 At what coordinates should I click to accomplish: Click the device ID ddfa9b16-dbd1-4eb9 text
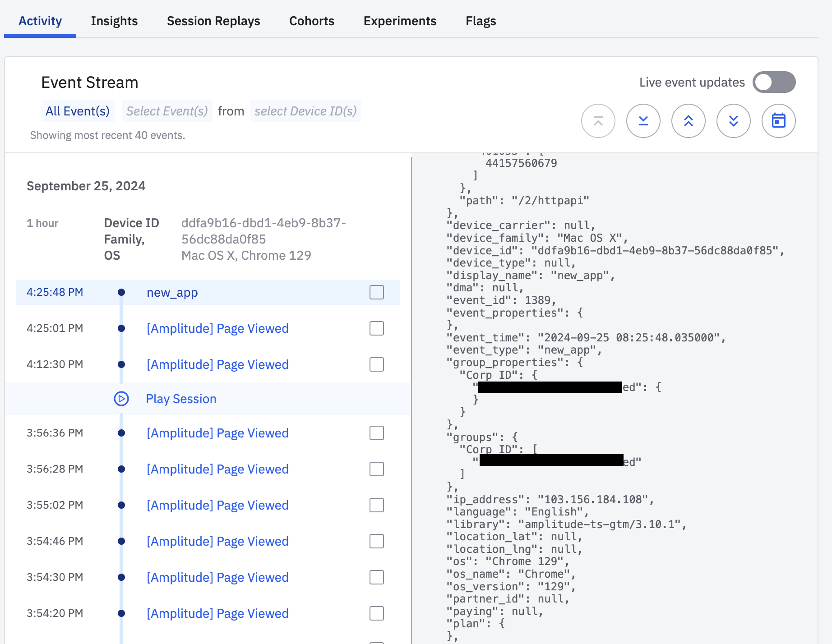tap(263, 231)
